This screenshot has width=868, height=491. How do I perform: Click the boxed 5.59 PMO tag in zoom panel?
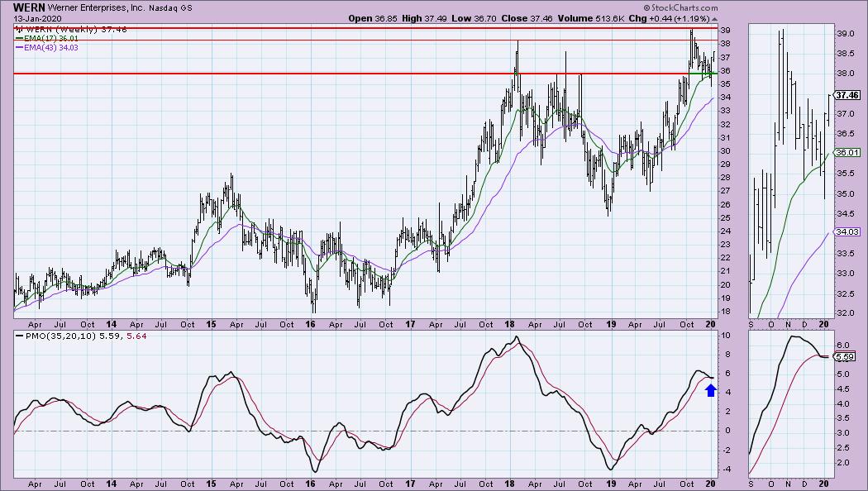pos(846,357)
